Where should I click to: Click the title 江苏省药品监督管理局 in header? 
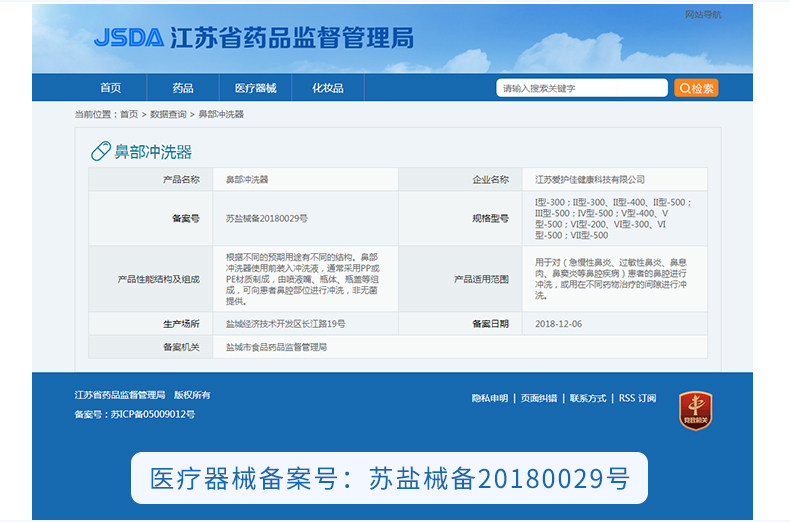pos(292,38)
